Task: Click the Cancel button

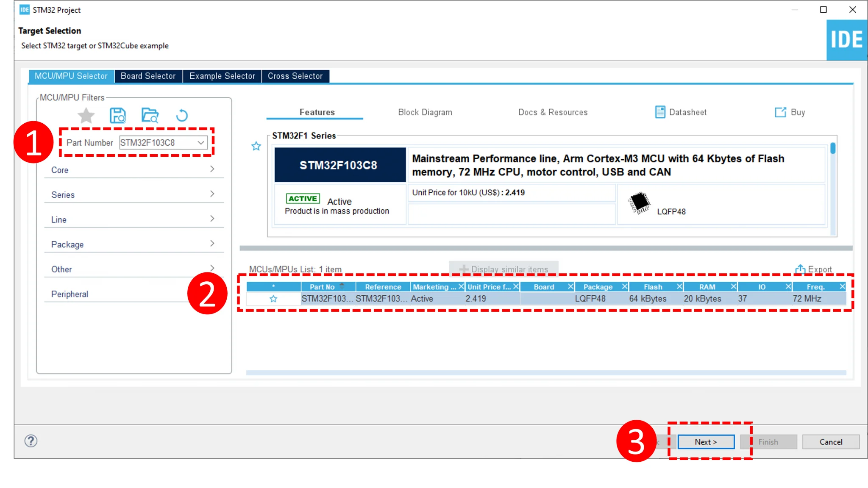Action: pos(830,442)
